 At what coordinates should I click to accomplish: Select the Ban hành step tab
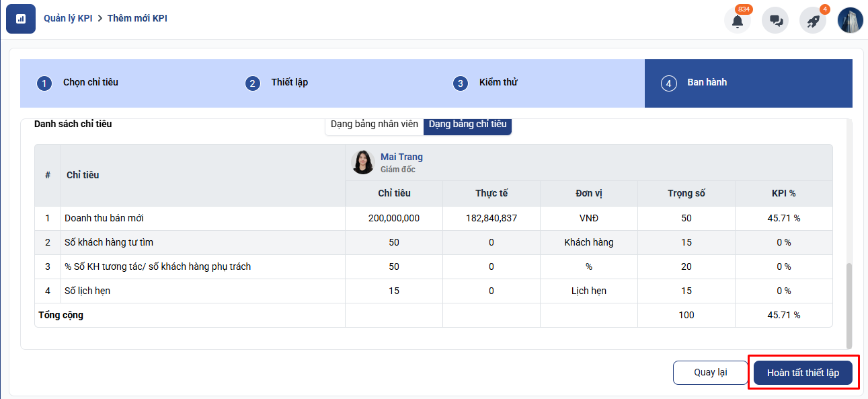(x=748, y=83)
